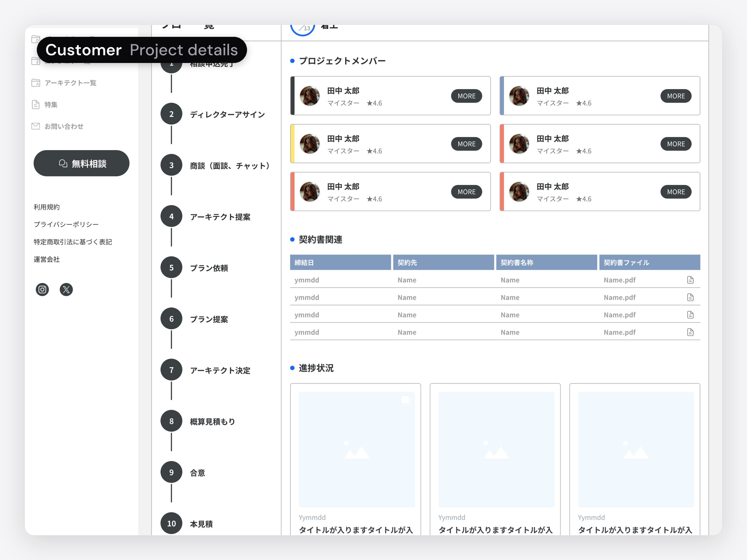Open PDF file icon in fourth contract row

click(x=690, y=332)
